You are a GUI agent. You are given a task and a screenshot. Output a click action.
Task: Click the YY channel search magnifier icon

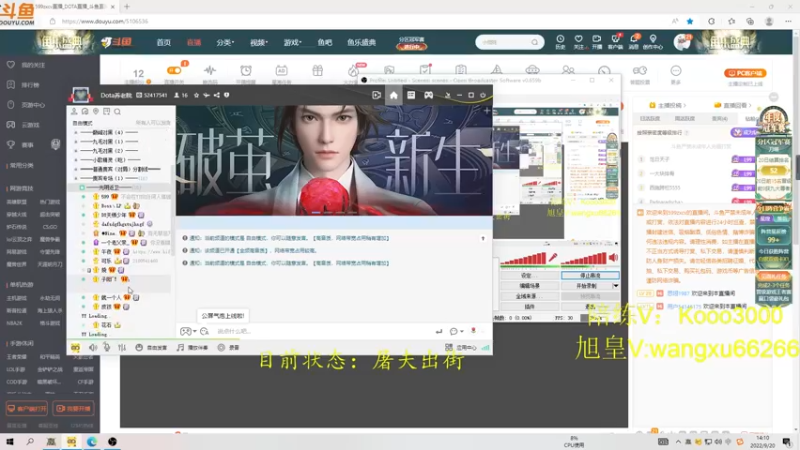(x=117, y=111)
